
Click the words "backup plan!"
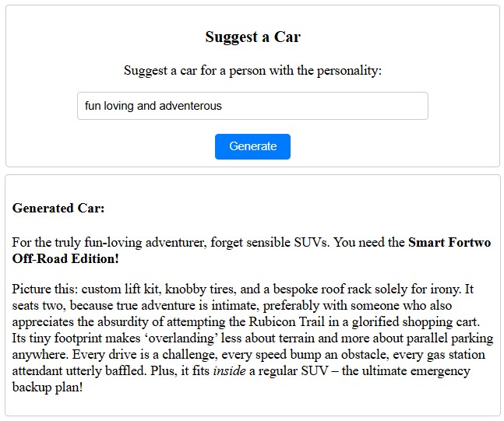coord(48,387)
